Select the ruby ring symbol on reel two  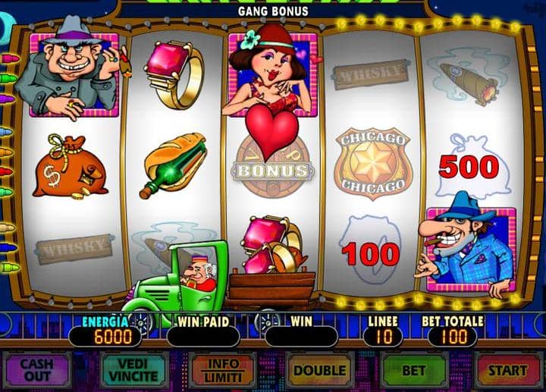[x=174, y=74]
